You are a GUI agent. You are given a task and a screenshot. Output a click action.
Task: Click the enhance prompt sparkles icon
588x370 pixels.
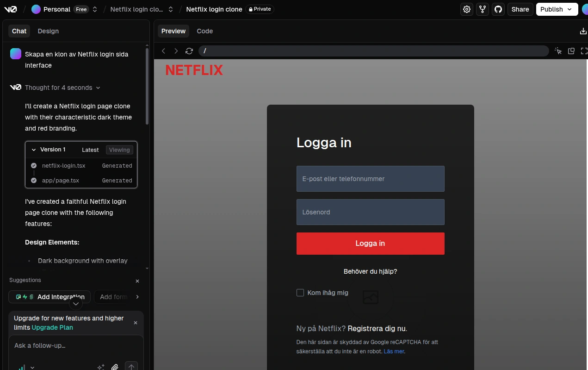click(101, 367)
